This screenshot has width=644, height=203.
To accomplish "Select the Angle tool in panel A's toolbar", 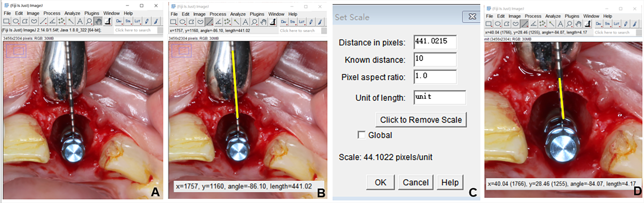I will pos(52,21).
